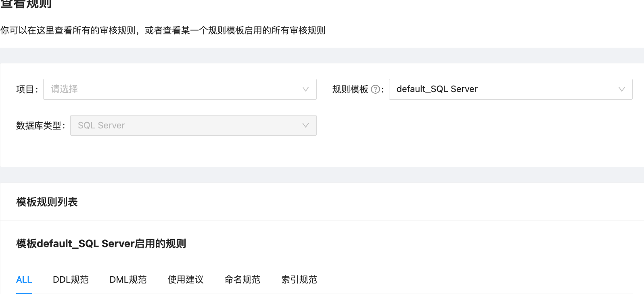Open the 使用建议 tab
The image size is (644, 294).
pyautogui.click(x=185, y=279)
